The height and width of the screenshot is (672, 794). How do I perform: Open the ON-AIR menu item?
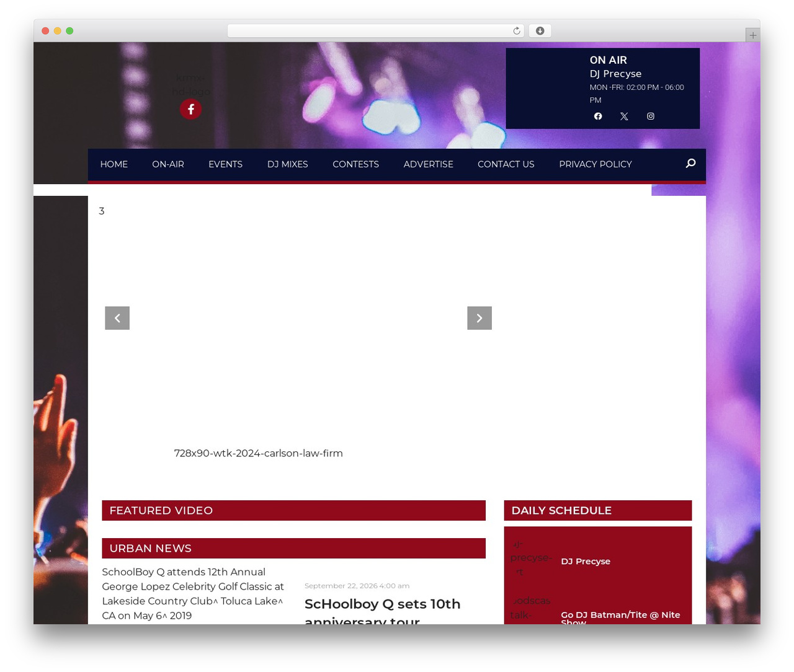(x=168, y=164)
